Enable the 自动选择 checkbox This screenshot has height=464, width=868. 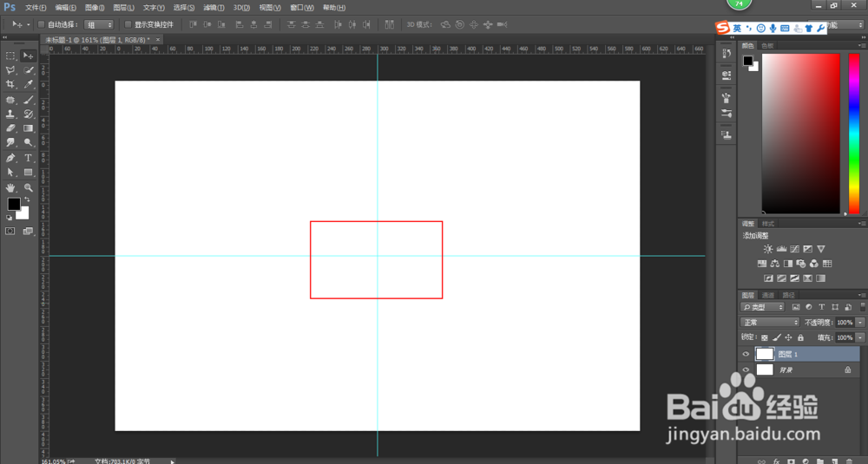pyautogui.click(x=41, y=24)
